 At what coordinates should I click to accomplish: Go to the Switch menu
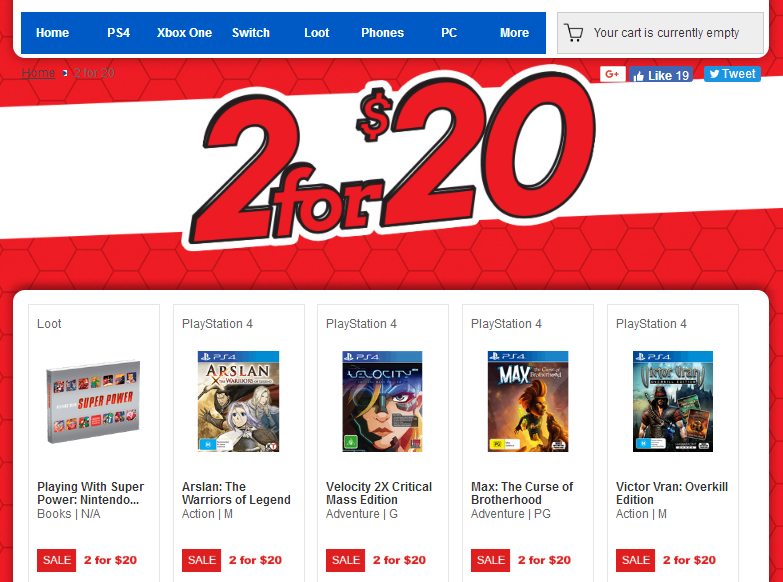(251, 33)
